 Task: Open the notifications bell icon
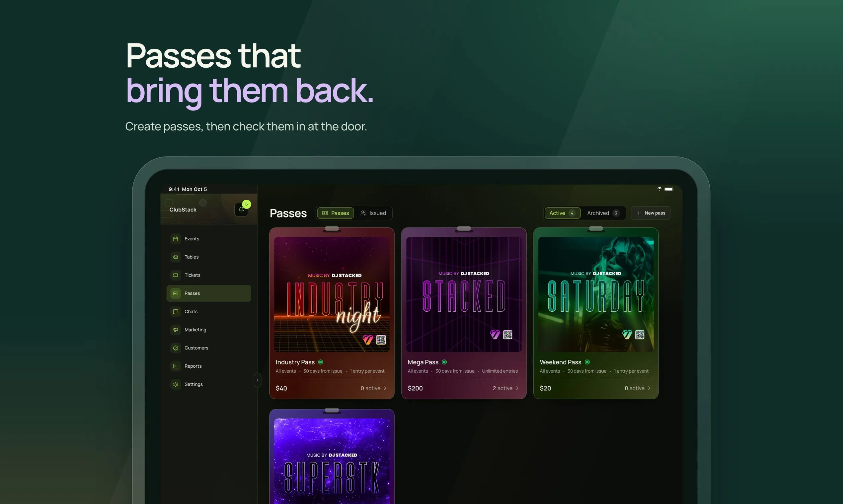pos(241,210)
